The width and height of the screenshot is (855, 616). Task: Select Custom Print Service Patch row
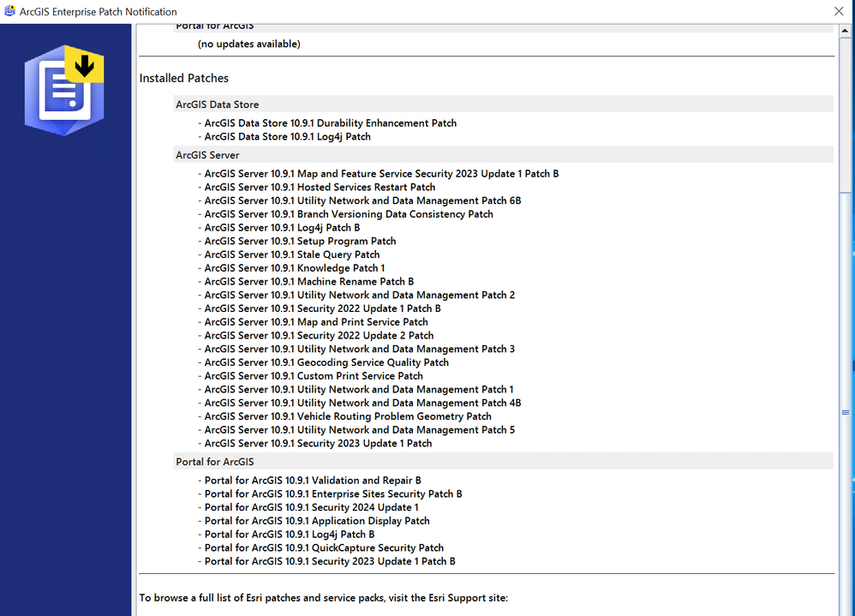pos(310,376)
